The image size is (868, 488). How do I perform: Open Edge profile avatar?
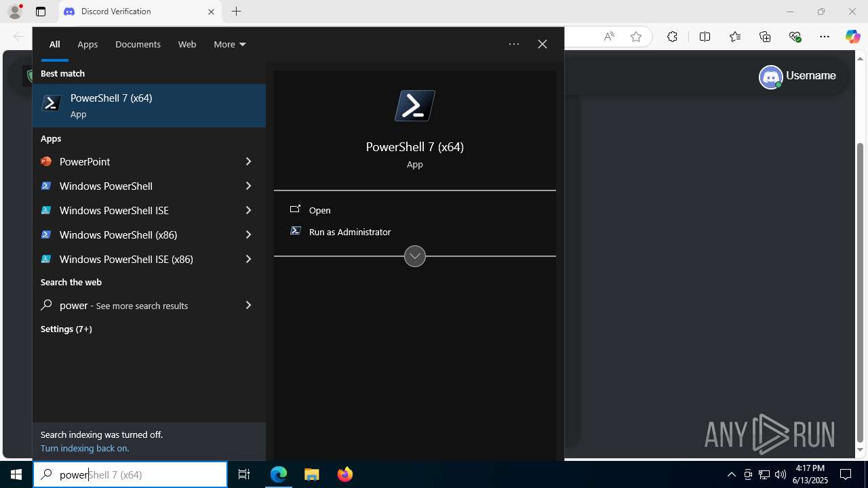[15, 12]
